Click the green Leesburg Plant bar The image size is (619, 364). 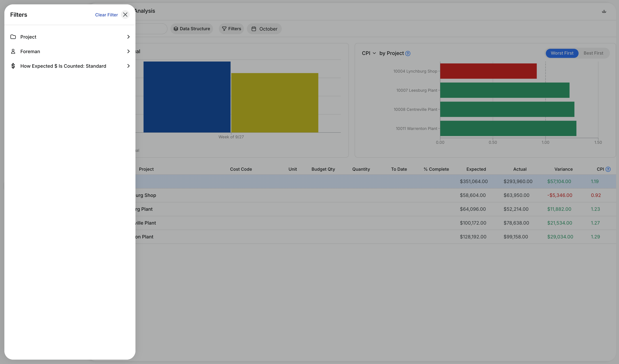tap(505, 90)
